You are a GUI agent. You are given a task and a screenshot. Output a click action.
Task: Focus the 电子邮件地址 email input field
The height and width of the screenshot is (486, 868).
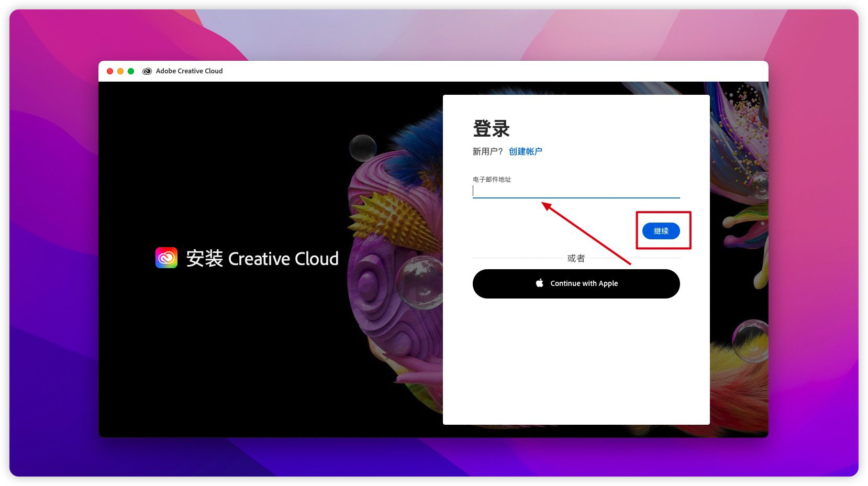coord(576,191)
